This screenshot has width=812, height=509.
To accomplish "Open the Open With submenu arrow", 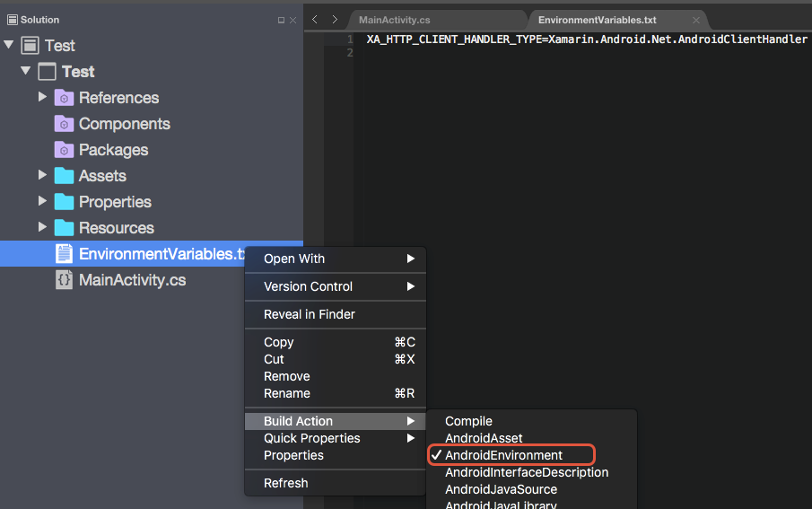I will (411, 259).
